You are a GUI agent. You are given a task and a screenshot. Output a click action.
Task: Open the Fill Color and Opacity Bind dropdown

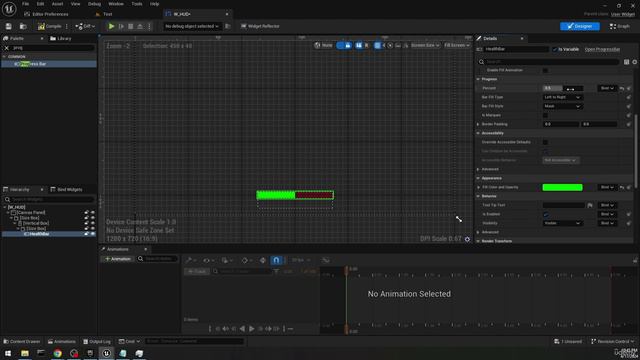[607, 187]
